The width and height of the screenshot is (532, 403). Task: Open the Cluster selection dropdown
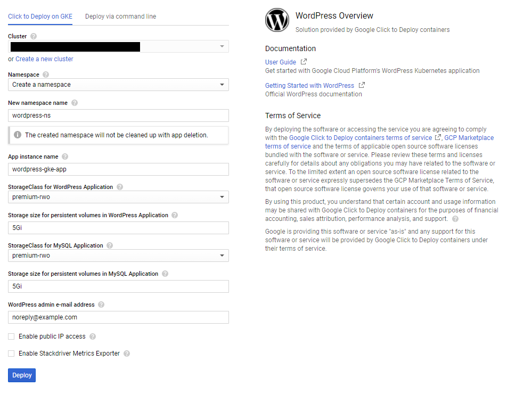pyautogui.click(x=221, y=46)
